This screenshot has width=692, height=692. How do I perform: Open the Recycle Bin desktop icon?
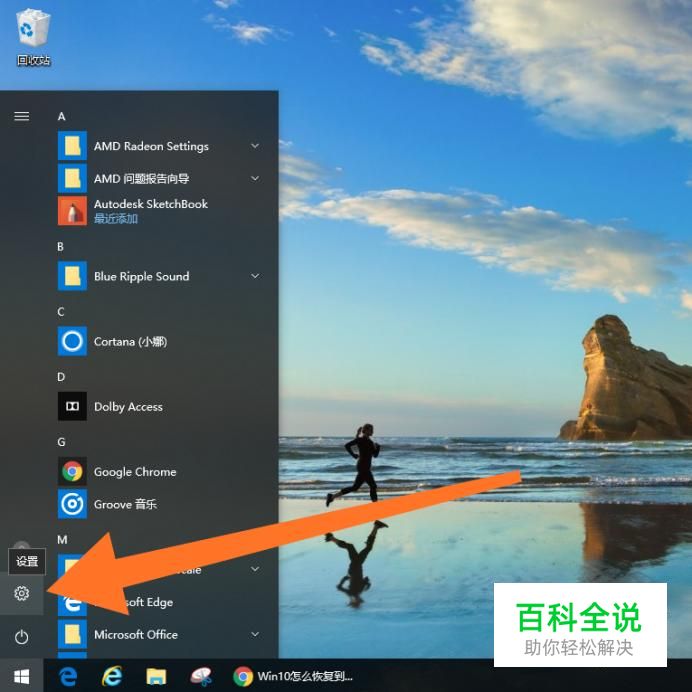(x=33, y=38)
